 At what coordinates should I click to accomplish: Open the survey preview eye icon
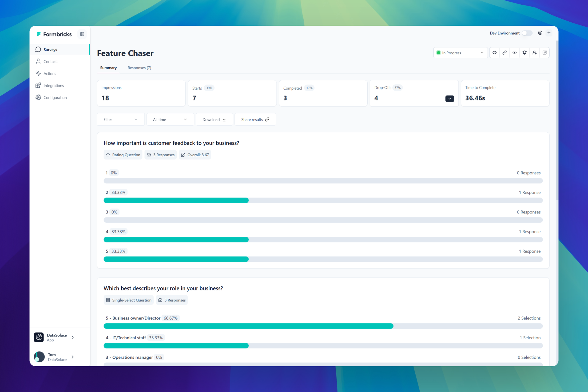click(494, 52)
